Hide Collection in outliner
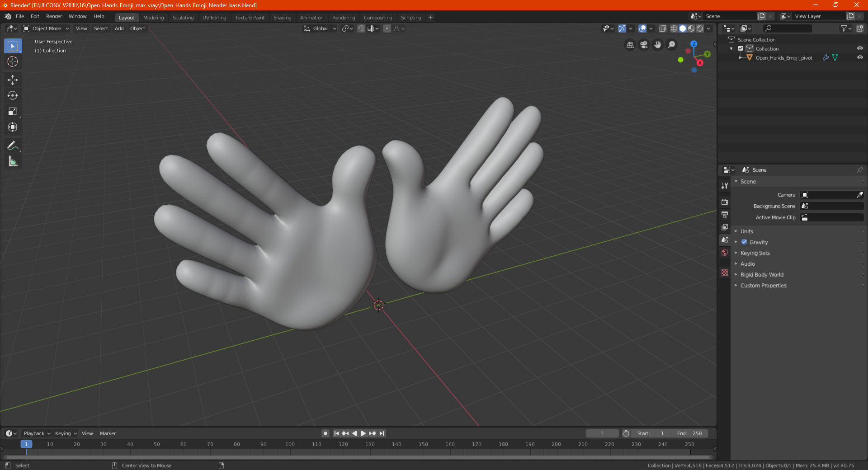This screenshot has width=868, height=470. click(860, 48)
